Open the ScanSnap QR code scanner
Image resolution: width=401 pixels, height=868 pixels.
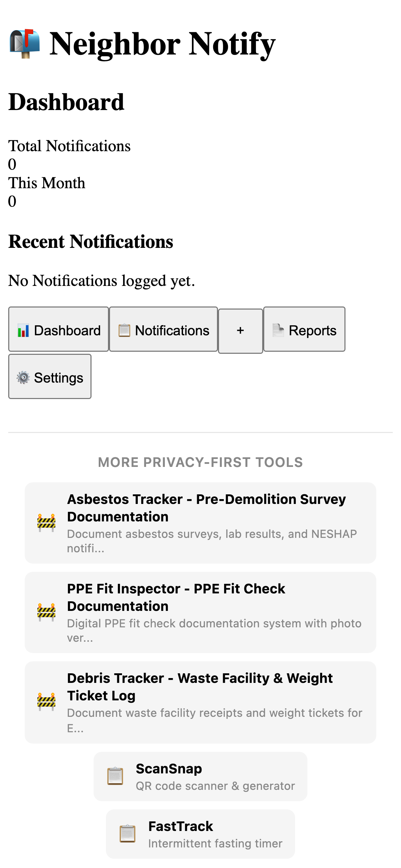[x=200, y=776]
